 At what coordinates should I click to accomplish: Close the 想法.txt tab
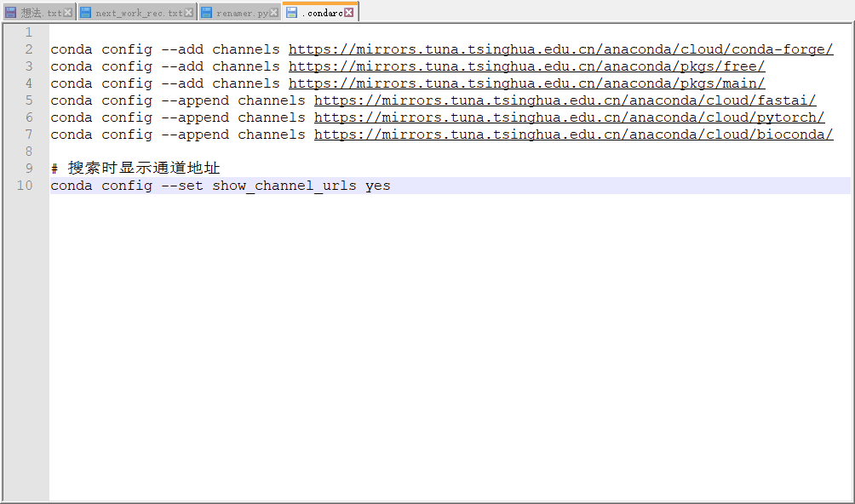click(x=67, y=13)
